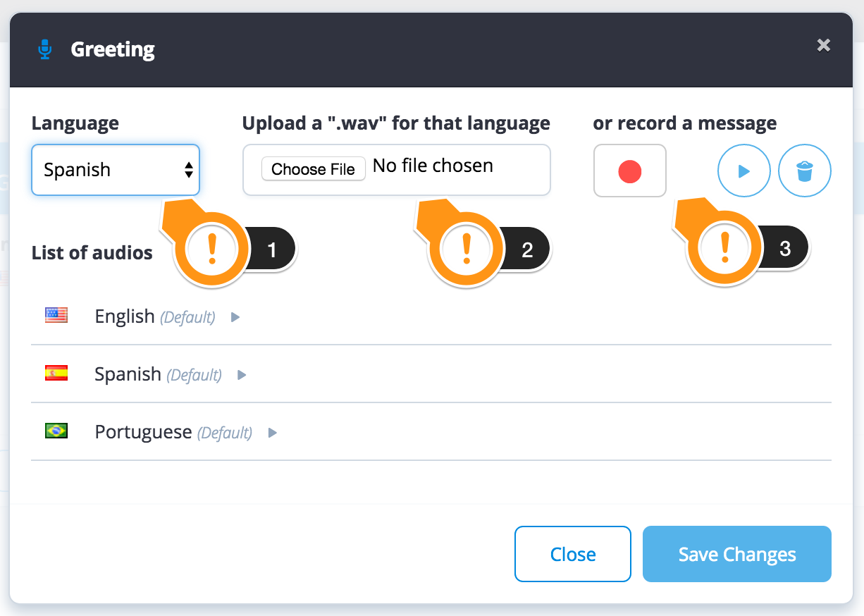Click the Spain flag icon
Image resolution: width=864 pixels, height=616 pixels.
coord(56,373)
